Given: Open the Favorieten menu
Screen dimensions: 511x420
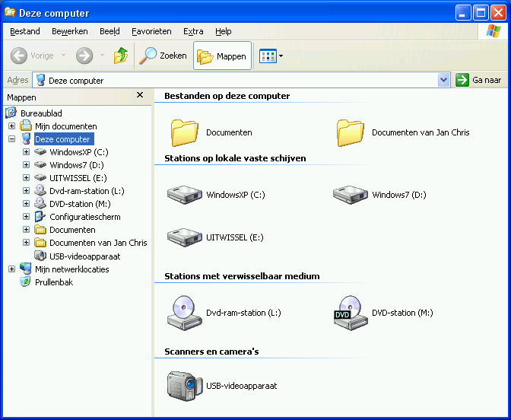Looking at the screenshot, I should click(151, 31).
